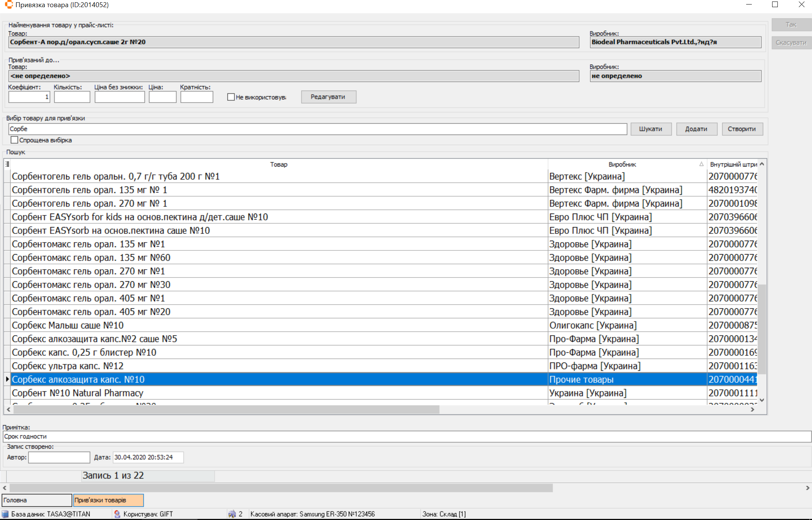The width and height of the screenshot is (812, 520).
Task: Click the Редагувати button
Action: (x=328, y=97)
